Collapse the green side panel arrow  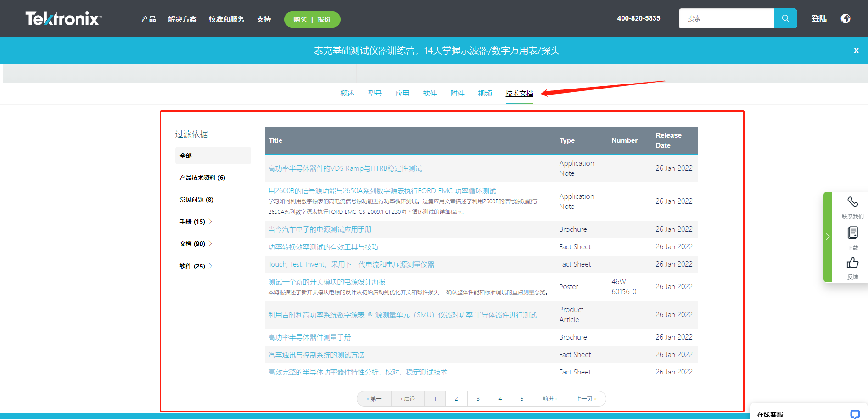click(828, 237)
